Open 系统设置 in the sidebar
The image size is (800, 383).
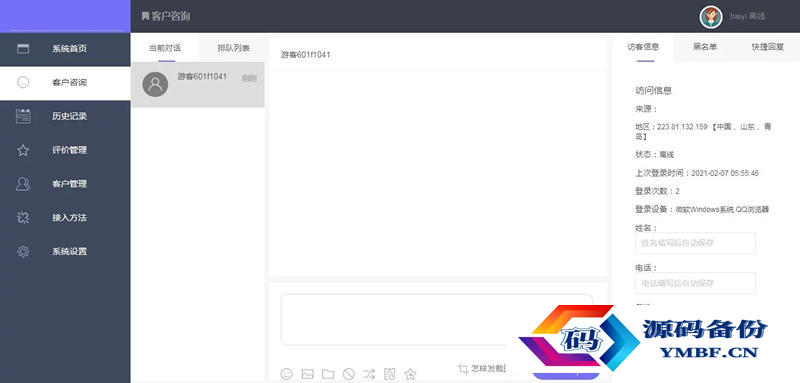pyautogui.click(x=65, y=251)
